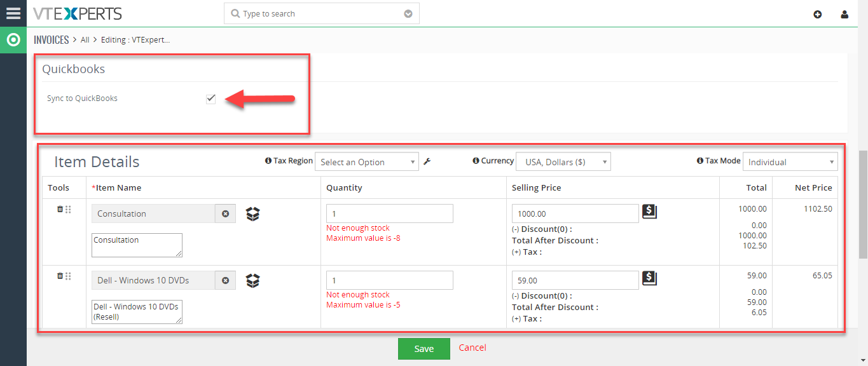Click the Tax Region info icon
The image size is (868, 366).
pyautogui.click(x=268, y=161)
